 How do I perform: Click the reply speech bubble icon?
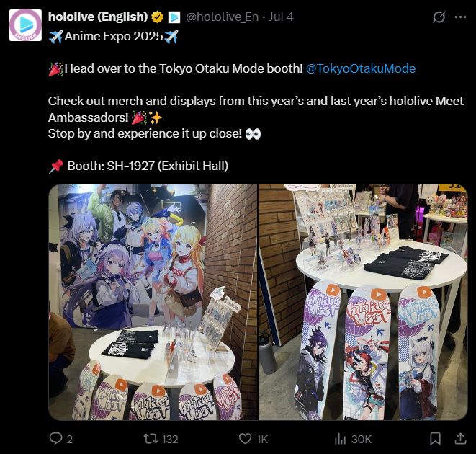coord(55,438)
